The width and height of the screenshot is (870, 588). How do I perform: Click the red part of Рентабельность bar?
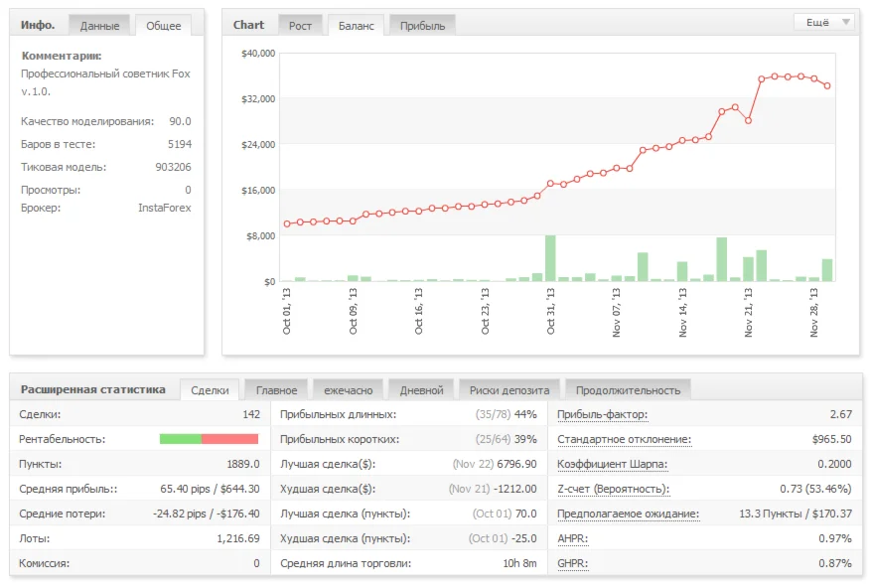(229, 439)
